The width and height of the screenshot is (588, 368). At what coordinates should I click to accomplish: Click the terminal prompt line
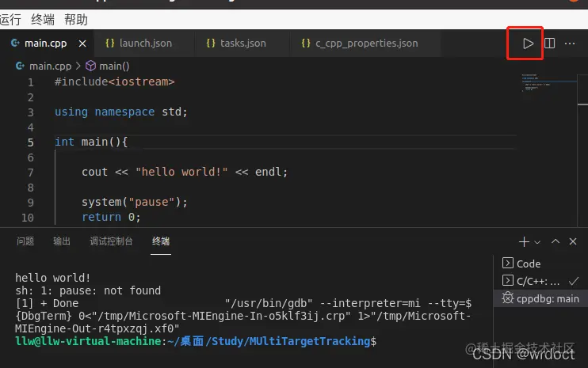click(x=196, y=341)
